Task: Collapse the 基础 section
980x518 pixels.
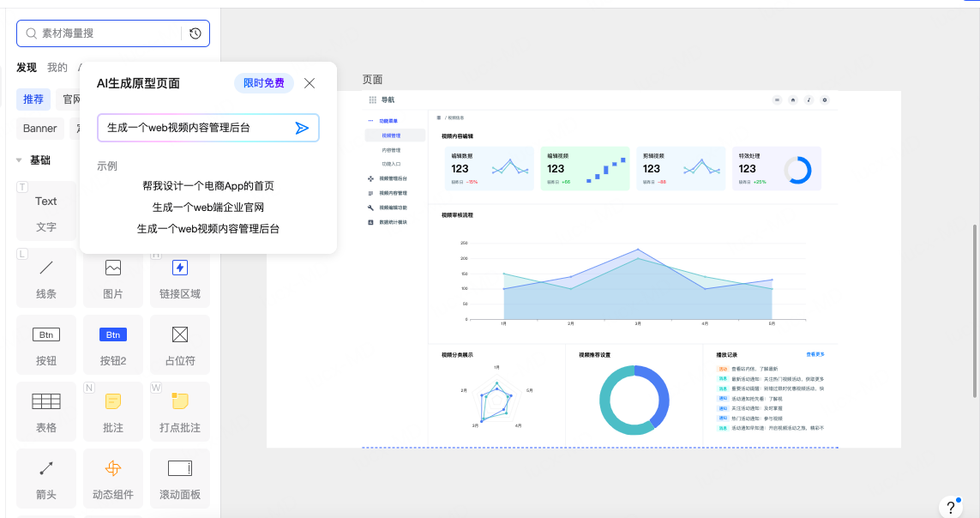Action: (x=19, y=160)
